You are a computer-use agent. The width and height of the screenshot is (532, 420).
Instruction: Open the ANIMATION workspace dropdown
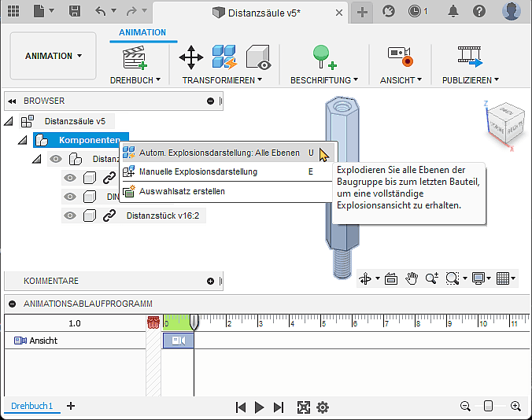pos(54,57)
